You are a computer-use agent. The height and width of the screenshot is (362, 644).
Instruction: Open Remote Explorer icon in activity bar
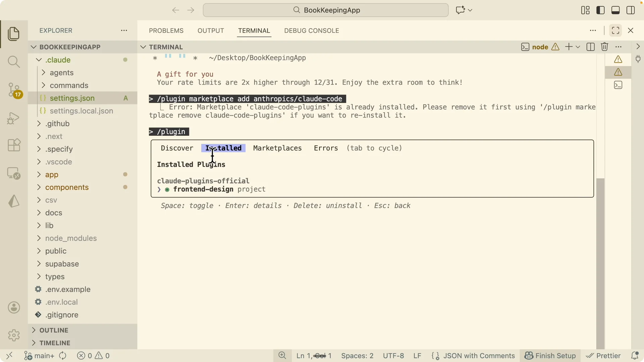[x=14, y=173]
